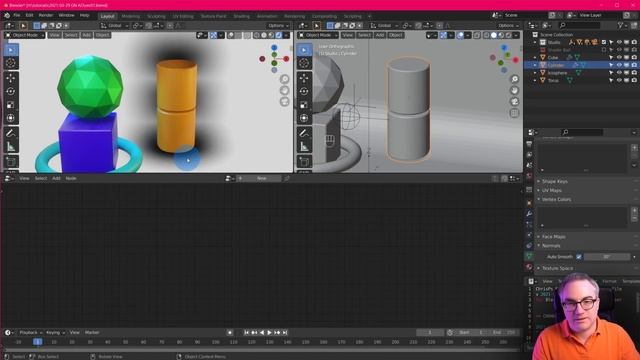The height and width of the screenshot is (360, 640).
Task: Select the Measure tool in left viewport
Action: pos(11,147)
